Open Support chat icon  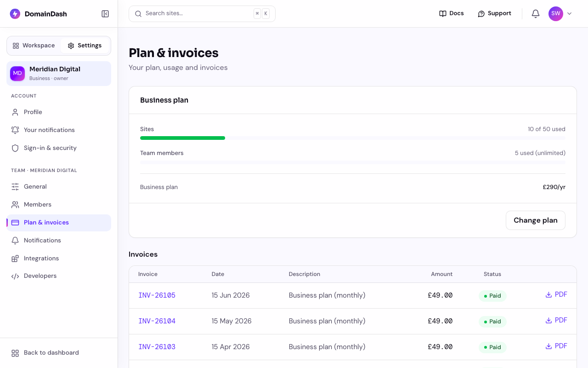(481, 14)
